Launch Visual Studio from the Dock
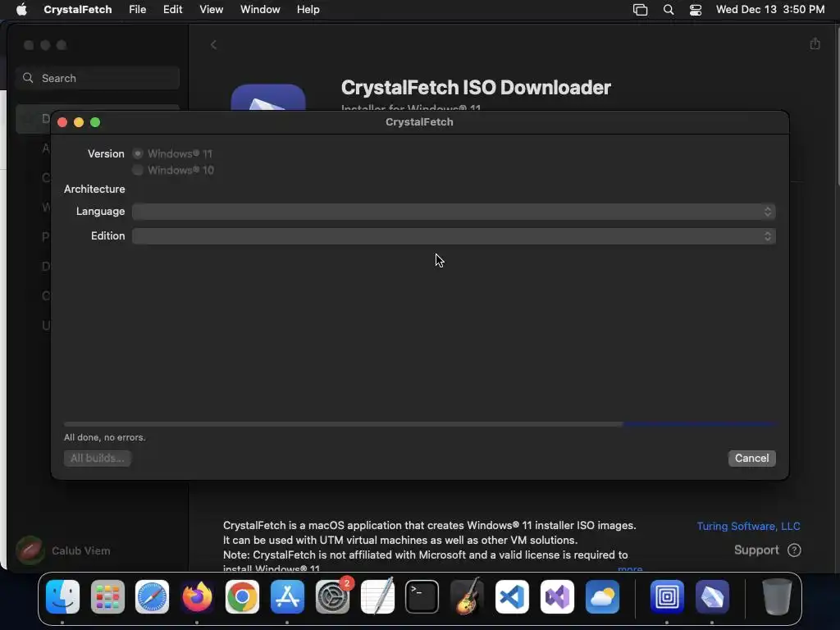Screen dimensions: 840x630 (557, 596)
